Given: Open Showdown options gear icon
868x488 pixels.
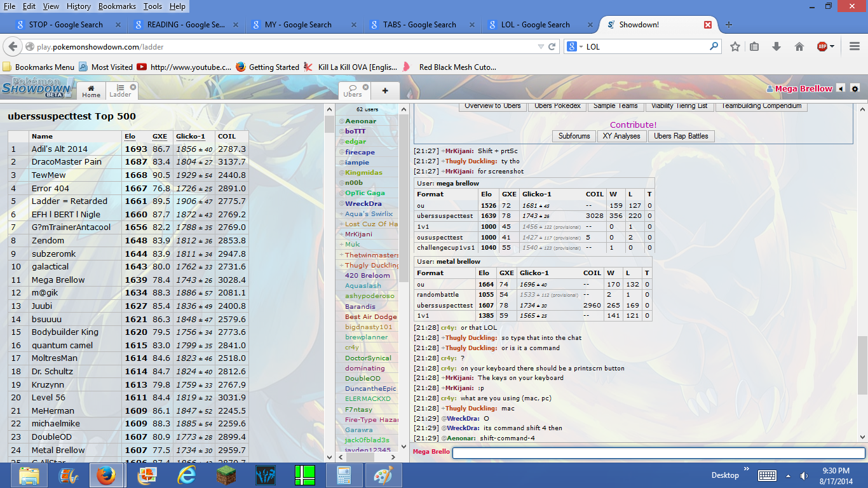Looking at the screenshot, I should 855,89.
